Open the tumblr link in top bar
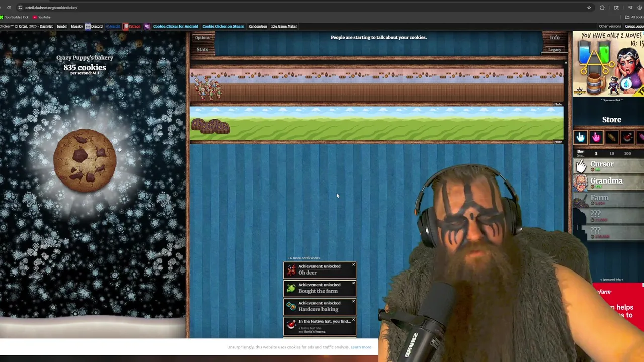The height and width of the screenshot is (362, 644). [62, 26]
